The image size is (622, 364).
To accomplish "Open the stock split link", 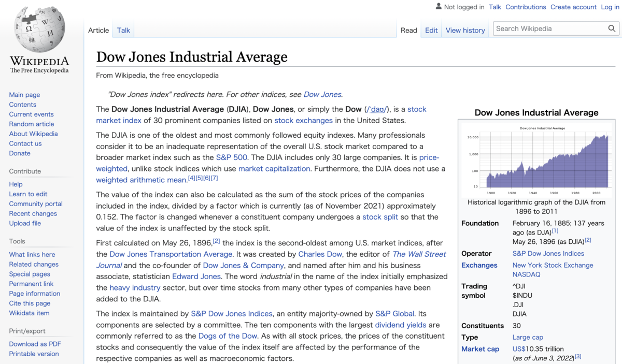I will pyautogui.click(x=380, y=217).
